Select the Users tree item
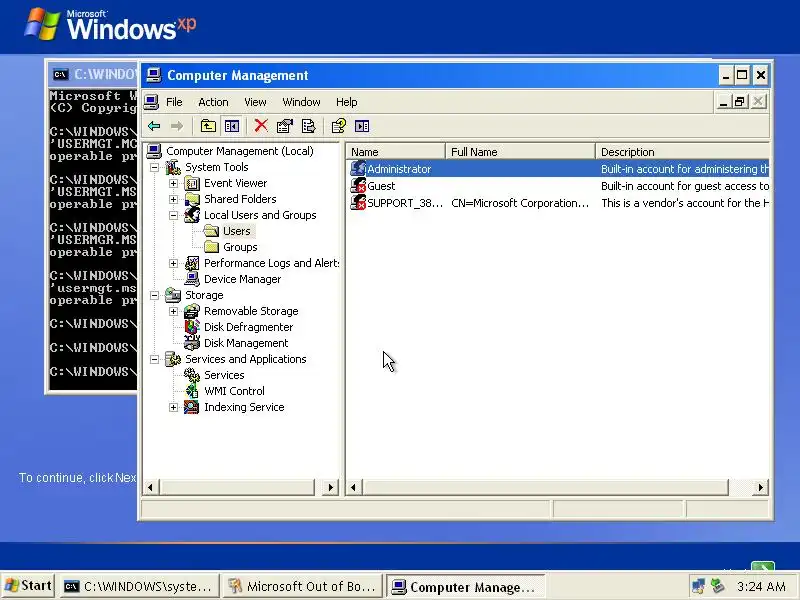This screenshot has height=600, width=800. [237, 231]
